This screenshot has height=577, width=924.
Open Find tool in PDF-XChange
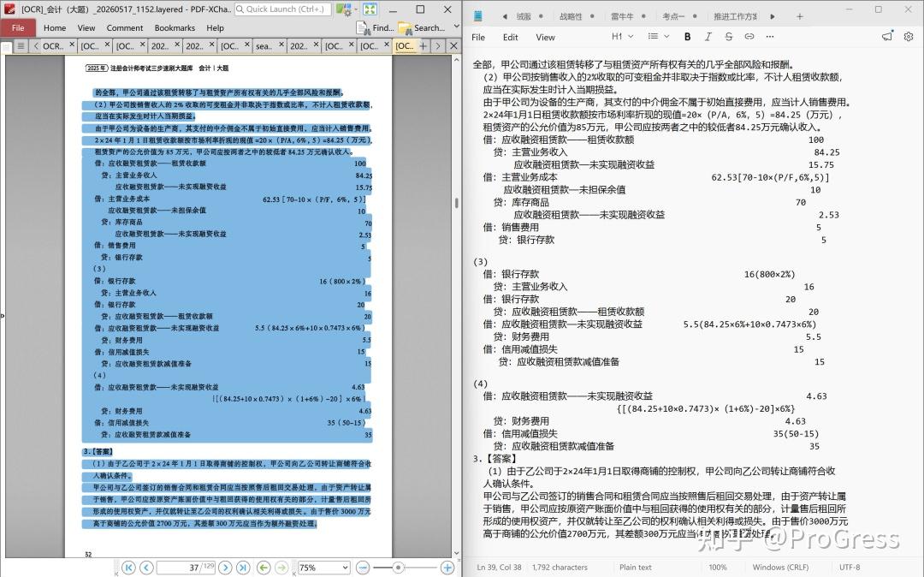pyautogui.click(x=375, y=27)
